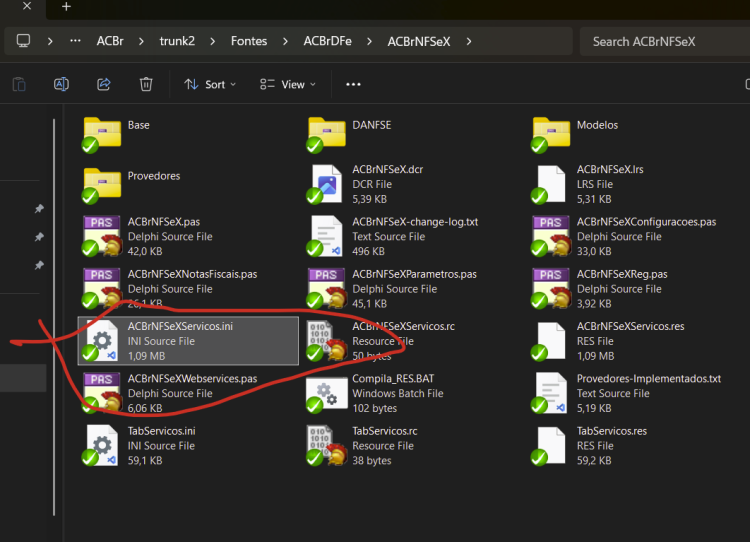Image resolution: width=750 pixels, height=542 pixels.
Task: Click the This PC monitor icon in address bar
Action: pyautogui.click(x=23, y=41)
